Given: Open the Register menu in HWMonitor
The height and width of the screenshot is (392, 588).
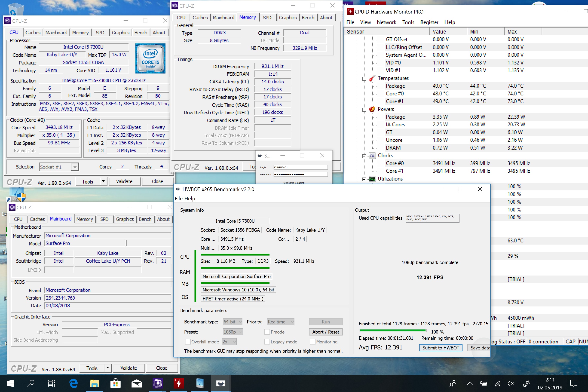Looking at the screenshot, I should coord(429,22).
